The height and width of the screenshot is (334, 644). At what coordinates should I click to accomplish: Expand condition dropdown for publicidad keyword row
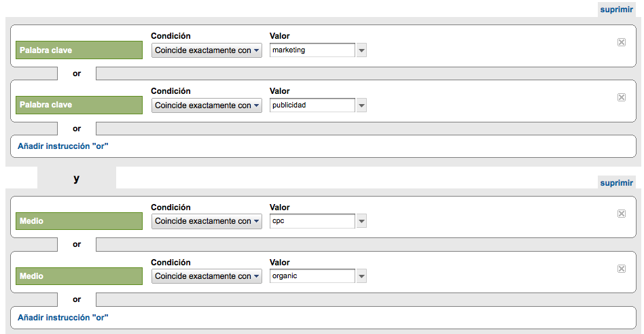207,105
